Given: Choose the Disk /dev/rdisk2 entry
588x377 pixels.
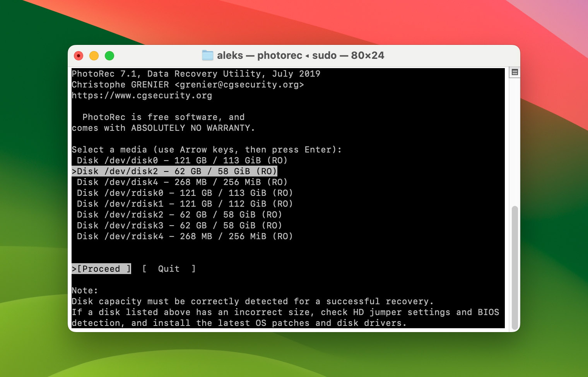Looking at the screenshot, I should click(x=179, y=214).
